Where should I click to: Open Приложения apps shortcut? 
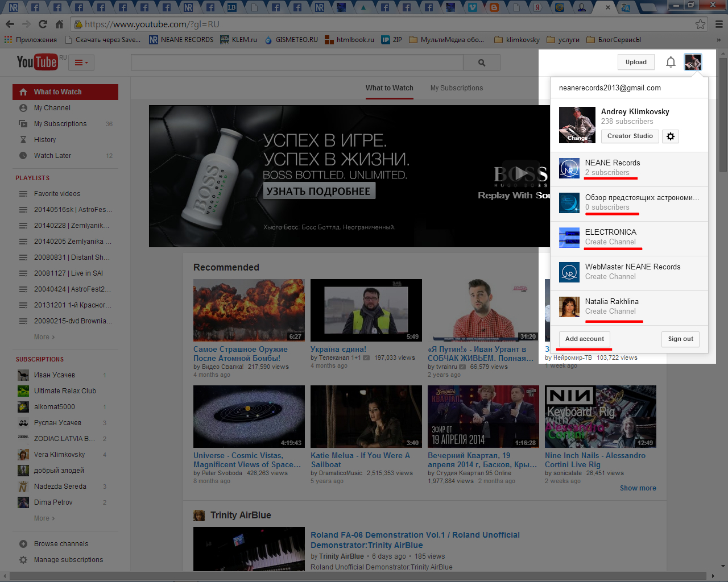pos(31,40)
